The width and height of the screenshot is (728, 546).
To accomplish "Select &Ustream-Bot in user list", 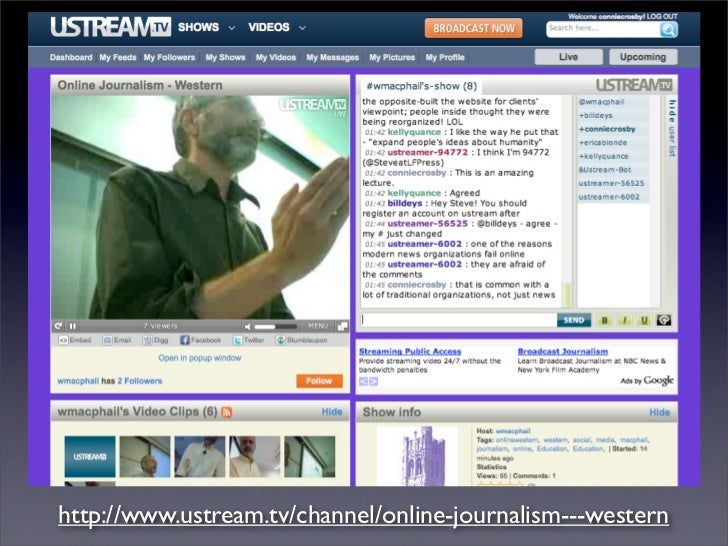I will point(605,170).
